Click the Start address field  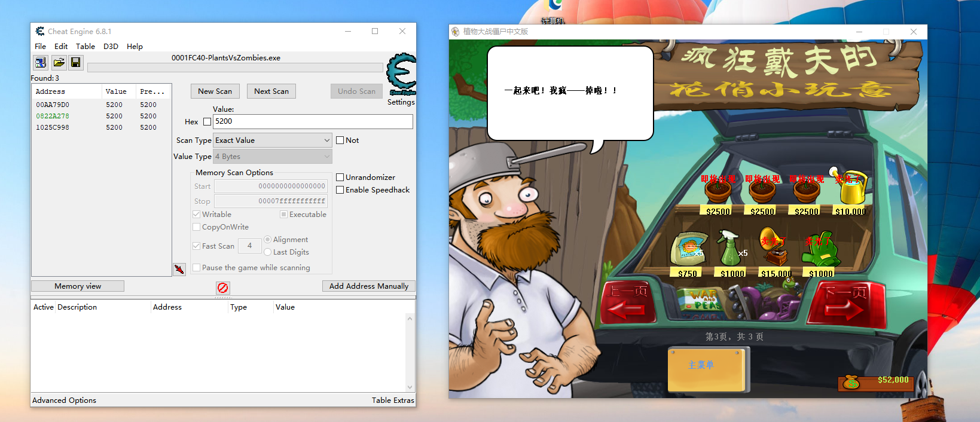271,186
